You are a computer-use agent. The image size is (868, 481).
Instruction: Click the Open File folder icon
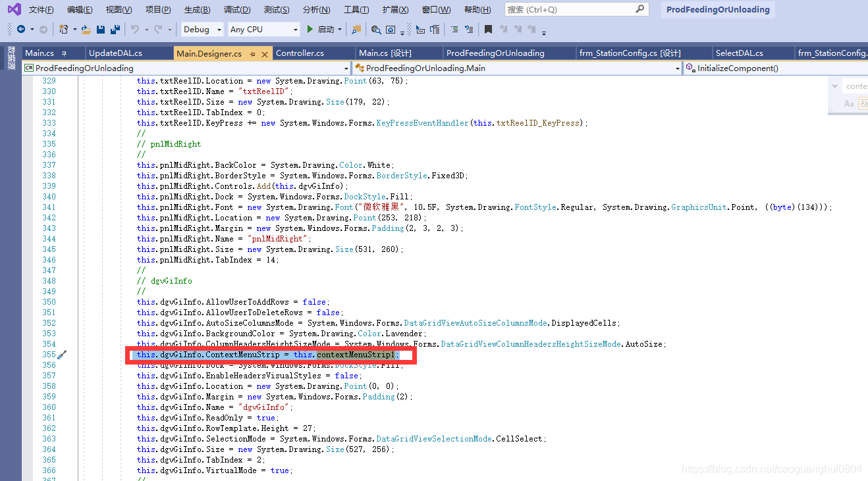click(x=86, y=30)
